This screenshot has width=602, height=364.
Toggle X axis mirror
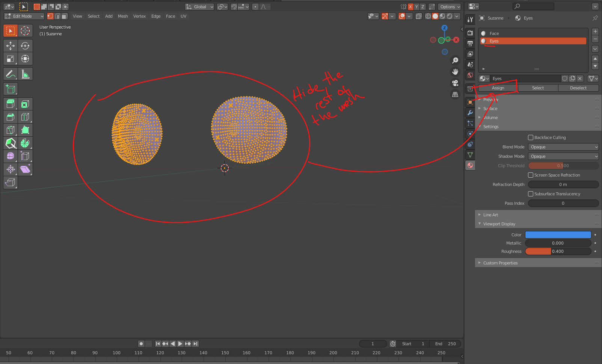pyautogui.click(x=410, y=7)
